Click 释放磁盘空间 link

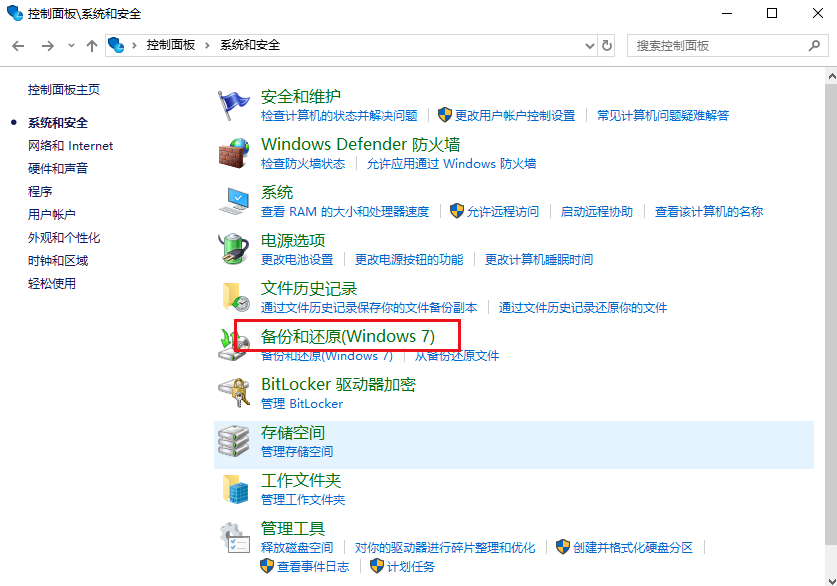(x=297, y=547)
